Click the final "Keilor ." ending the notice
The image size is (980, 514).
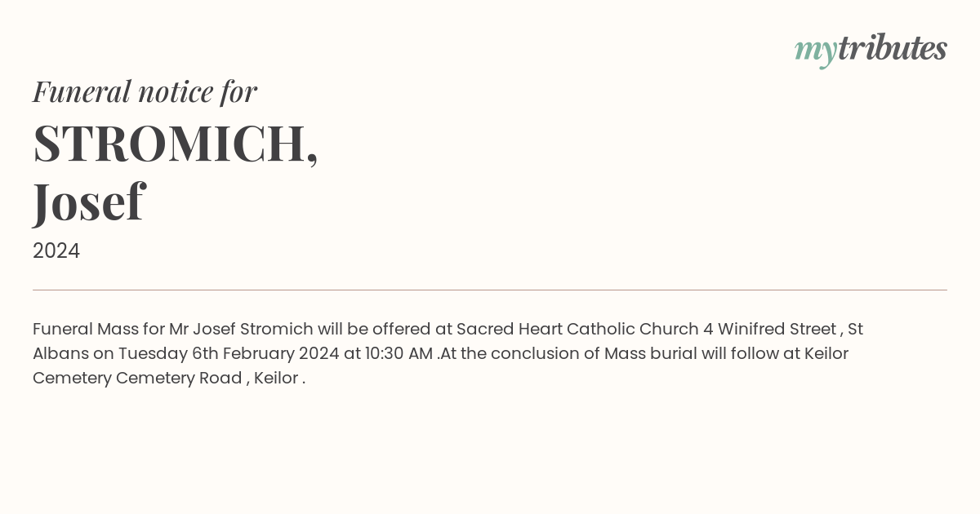tap(280, 379)
